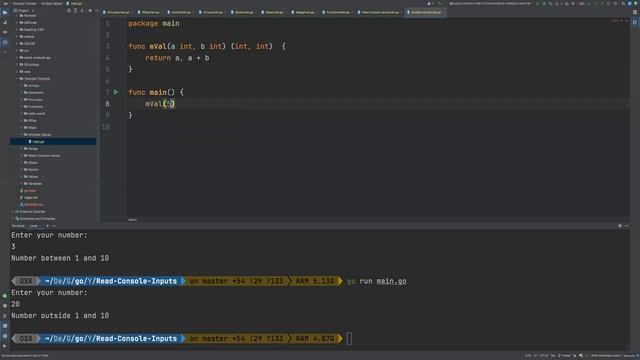Open the IDE updates icon top-right
Viewport: 640px width, 360px height.
[630, 3]
